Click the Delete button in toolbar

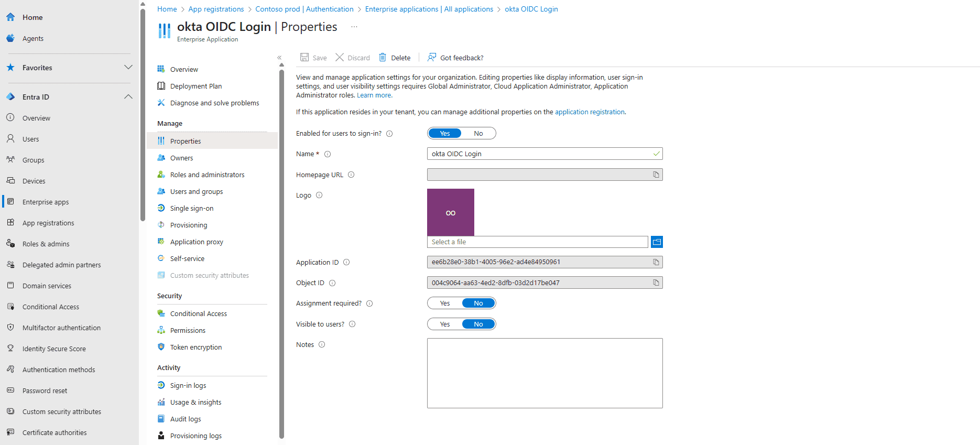[395, 58]
